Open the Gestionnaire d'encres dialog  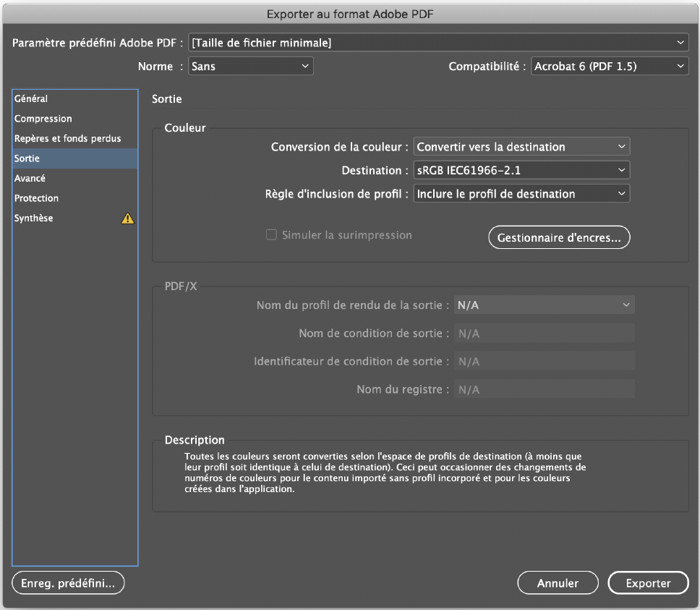tap(559, 237)
